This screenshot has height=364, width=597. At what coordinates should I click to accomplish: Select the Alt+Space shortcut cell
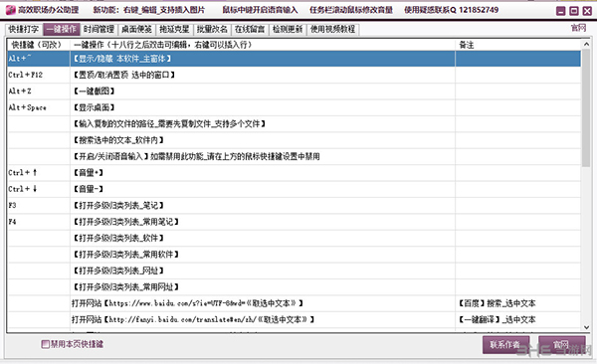click(38, 107)
